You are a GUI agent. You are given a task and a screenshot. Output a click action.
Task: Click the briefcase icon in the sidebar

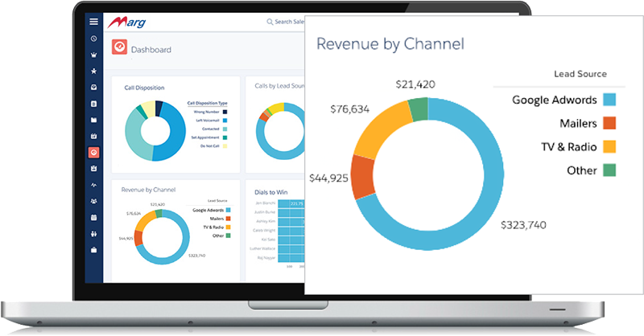point(94,250)
